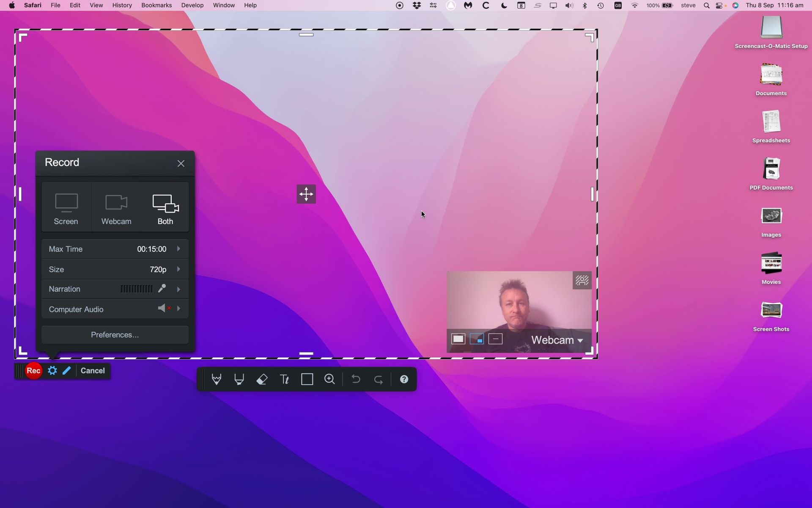Select the text annotation tool

click(x=285, y=379)
